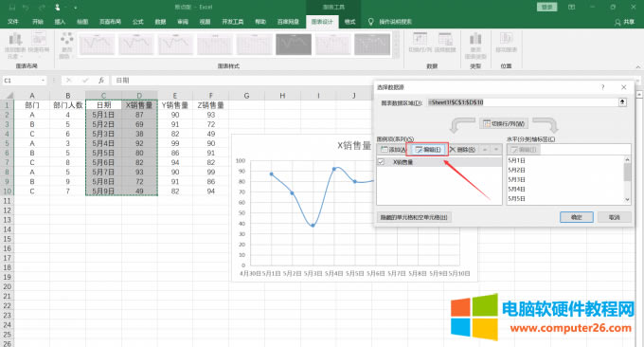Open Add Chart Element in ribbon
The height and width of the screenshot is (347, 644).
pyautogui.click(x=15, y=46)
